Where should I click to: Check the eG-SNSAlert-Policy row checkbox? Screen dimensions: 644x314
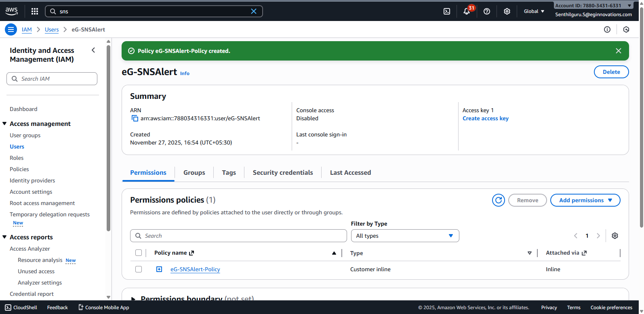tap(139, 269)
